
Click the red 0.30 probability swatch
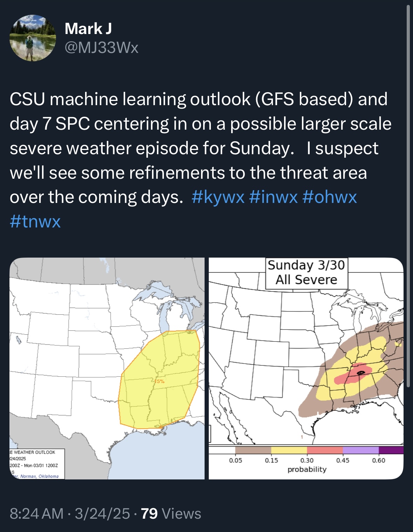(x=325, y=450)
